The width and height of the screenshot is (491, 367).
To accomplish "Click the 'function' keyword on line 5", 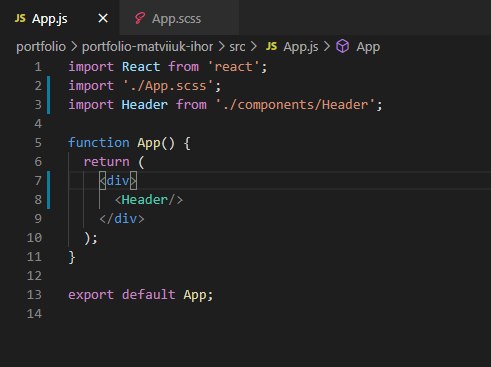I will pyautogui.click(x=99, y=143).
